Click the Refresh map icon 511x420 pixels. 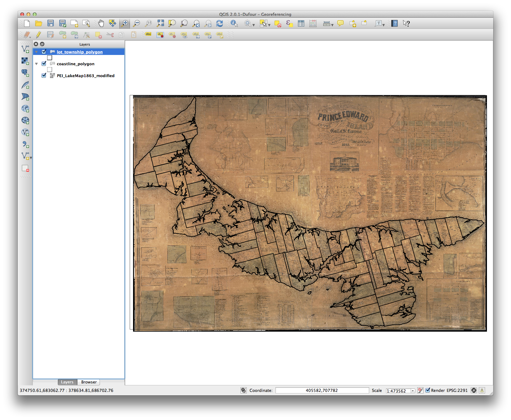(220, 23)
